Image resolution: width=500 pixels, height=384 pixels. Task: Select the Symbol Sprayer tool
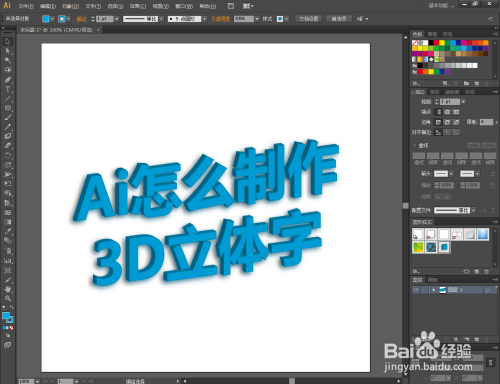pos(8,251)
